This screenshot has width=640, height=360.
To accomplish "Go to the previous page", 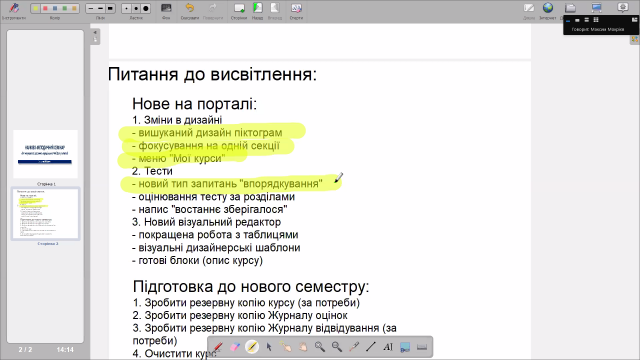I will [258, 10].
